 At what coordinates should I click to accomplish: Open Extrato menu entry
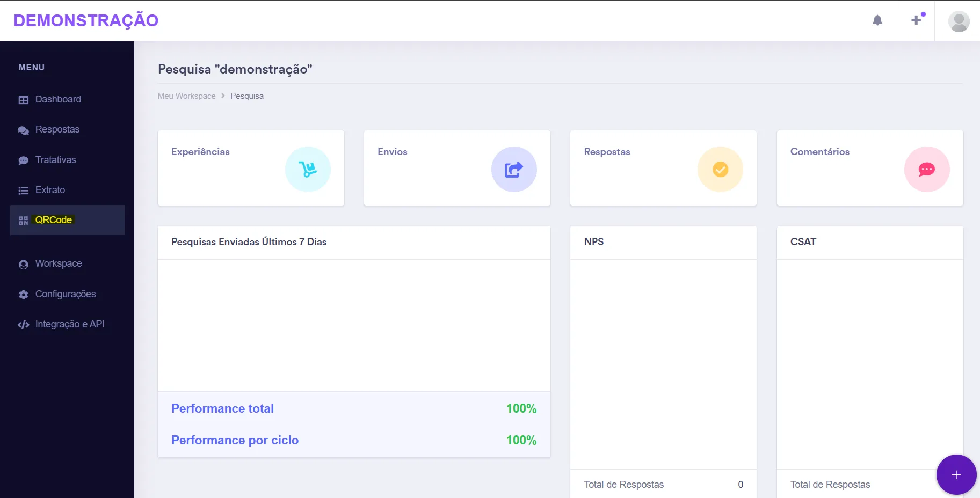50,190
